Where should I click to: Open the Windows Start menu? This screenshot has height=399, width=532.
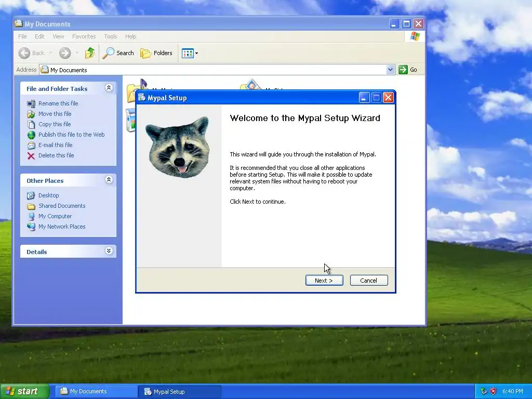point(24,391)
